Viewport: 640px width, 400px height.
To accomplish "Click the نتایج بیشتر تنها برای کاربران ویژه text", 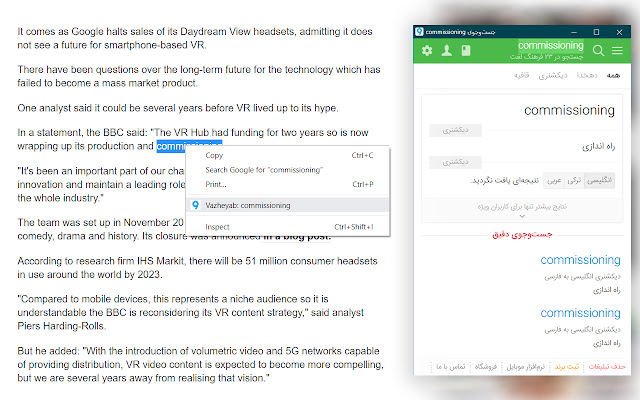I will click(x=522, y=207).
